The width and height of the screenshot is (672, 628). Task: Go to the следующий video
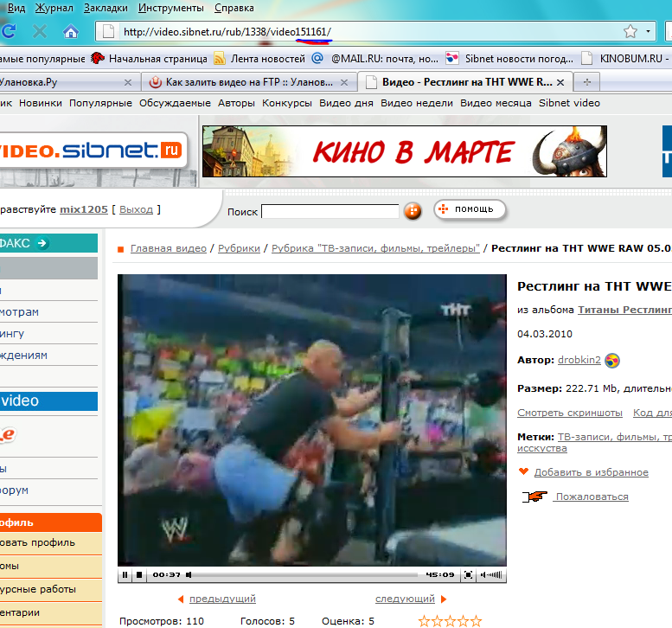pyautogui.click(x=405, y=599)
